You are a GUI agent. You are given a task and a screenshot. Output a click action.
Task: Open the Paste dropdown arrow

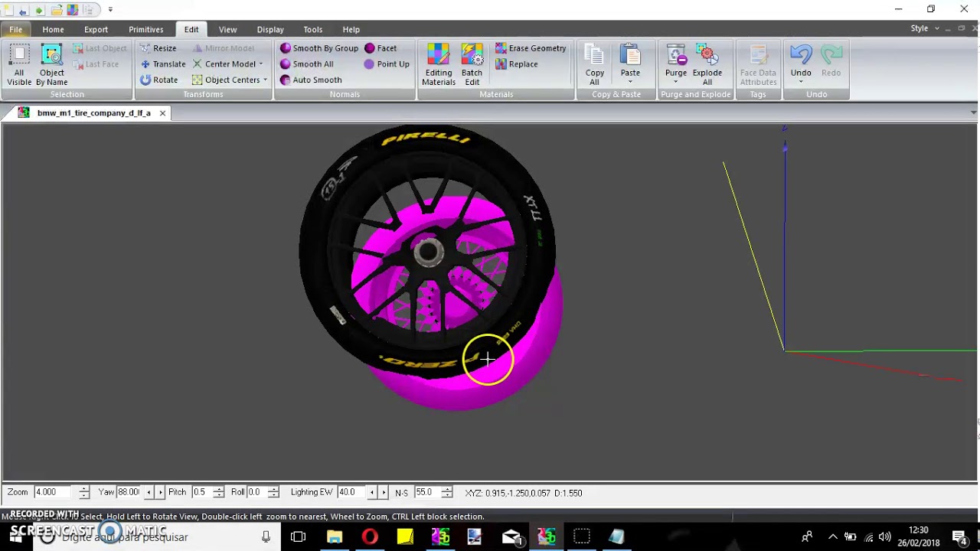tap(630, 82)
